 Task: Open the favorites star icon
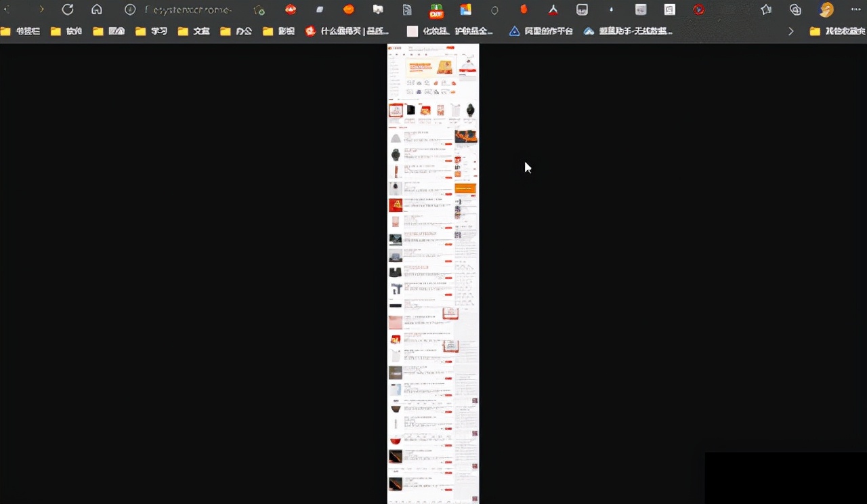click(x=766, y=9)
